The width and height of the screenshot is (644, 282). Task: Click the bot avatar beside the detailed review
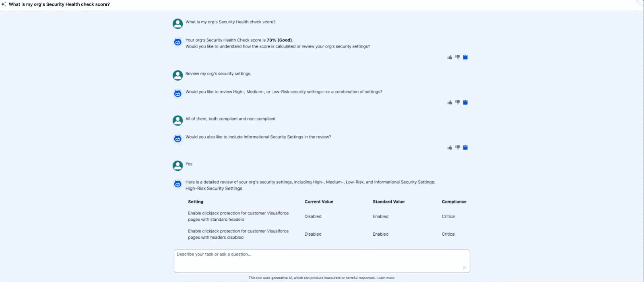tap(178, 184)
